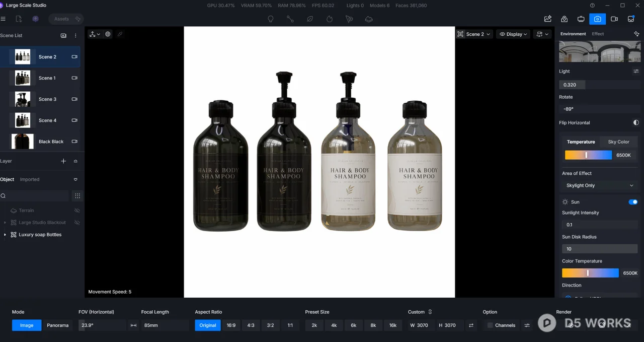Select Panorama mode

click(x=57, y=325)
